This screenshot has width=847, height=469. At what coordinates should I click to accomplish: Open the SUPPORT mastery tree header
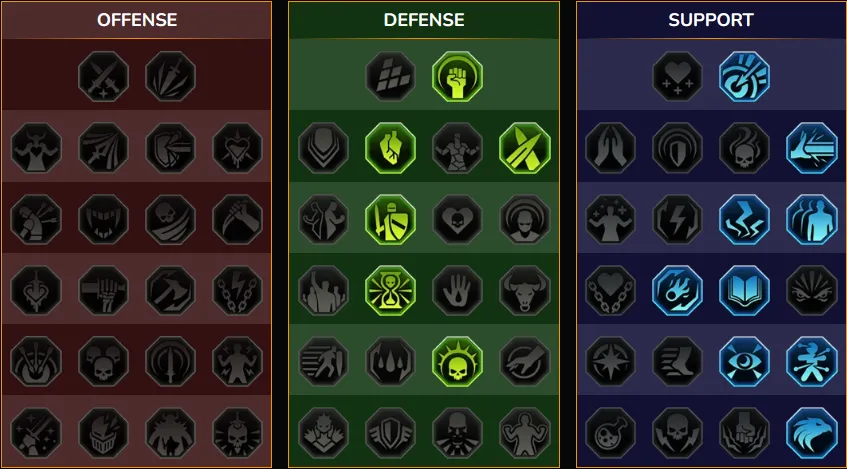click(x=711, y=20)
